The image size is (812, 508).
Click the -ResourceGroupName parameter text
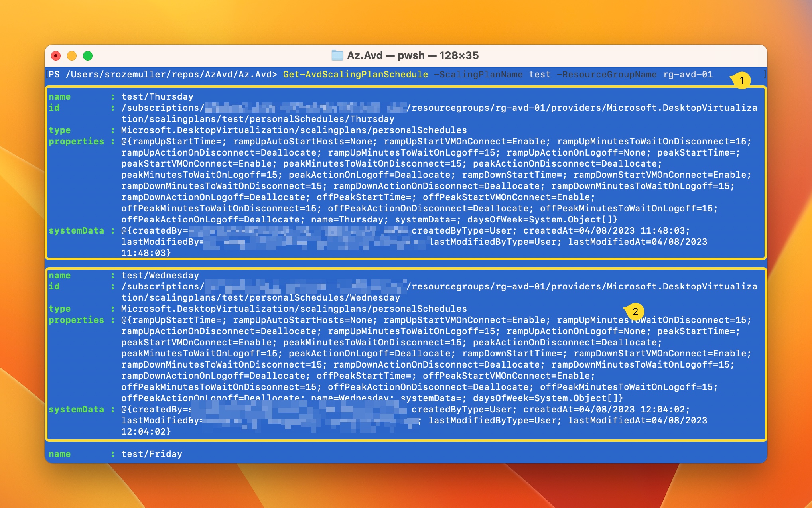[606, 75]
